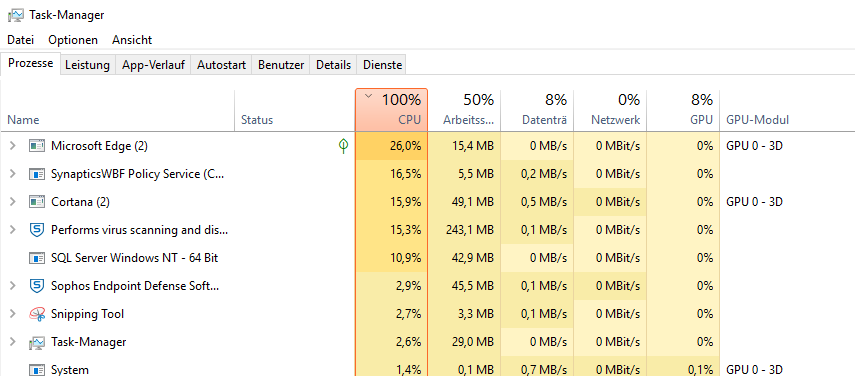Click the 15,9% CPU cell for Cortana

(392, 202)
